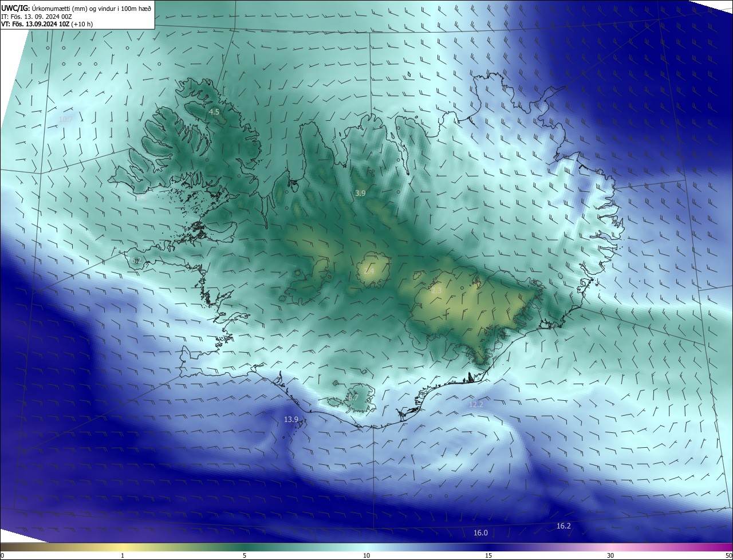Image resolution: width=733 pixels, height=560 pixels.
Task: Click the 12.2 value off the southeast coast
Action: tap(476, 404)
